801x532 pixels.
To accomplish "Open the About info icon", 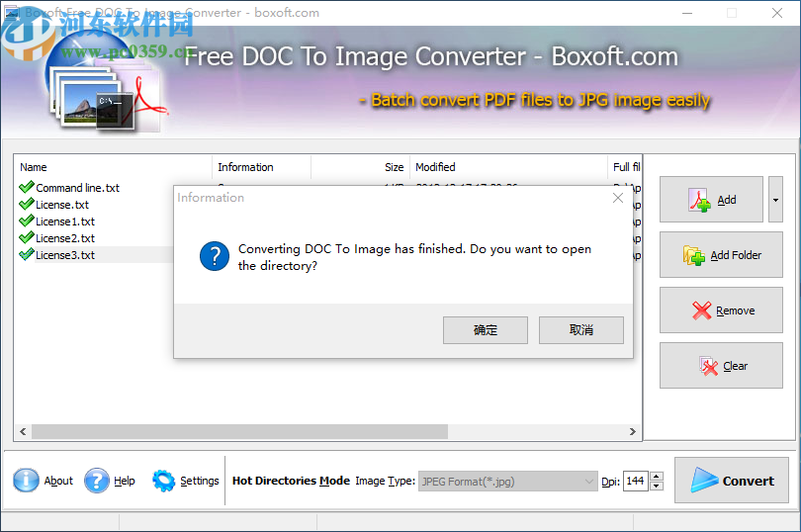I will tap(26, 481).
